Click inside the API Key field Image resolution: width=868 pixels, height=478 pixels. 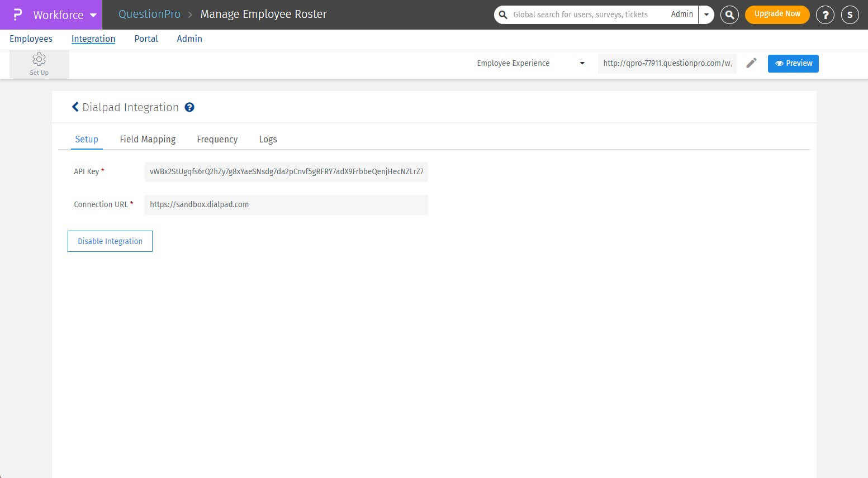[x=286, y=172]
